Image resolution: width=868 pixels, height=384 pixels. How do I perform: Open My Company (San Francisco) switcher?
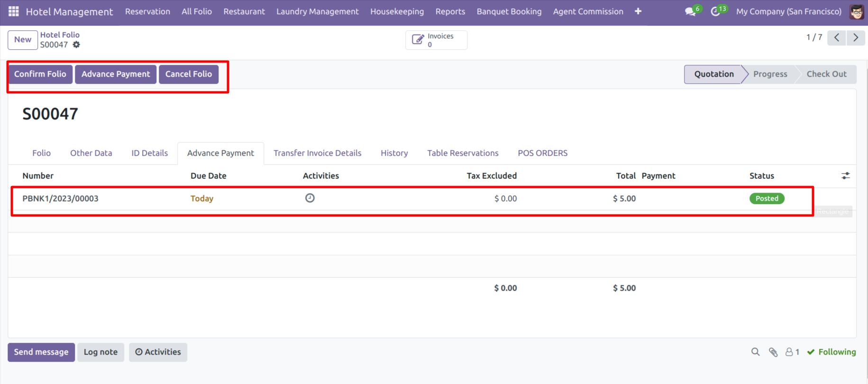[x=788, y=11]
